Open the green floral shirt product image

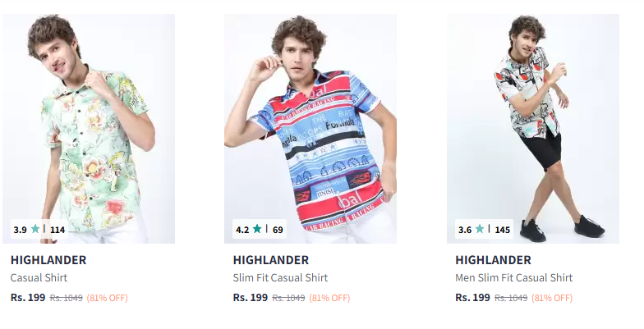coord(89,129)
